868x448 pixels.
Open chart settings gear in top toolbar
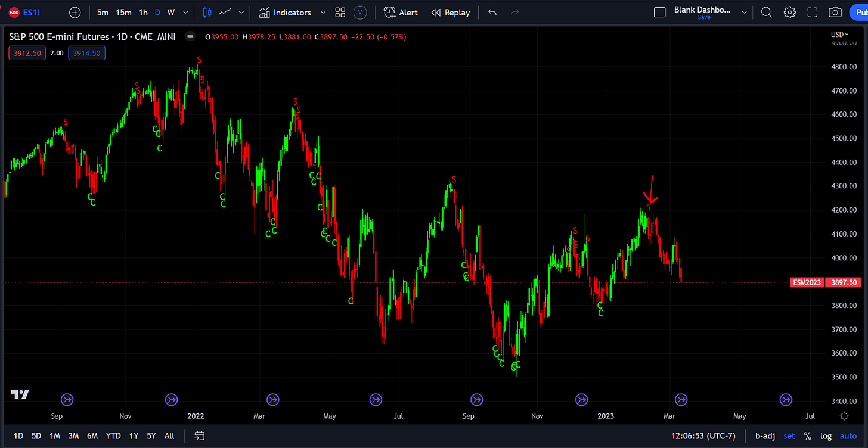[790, 12]
